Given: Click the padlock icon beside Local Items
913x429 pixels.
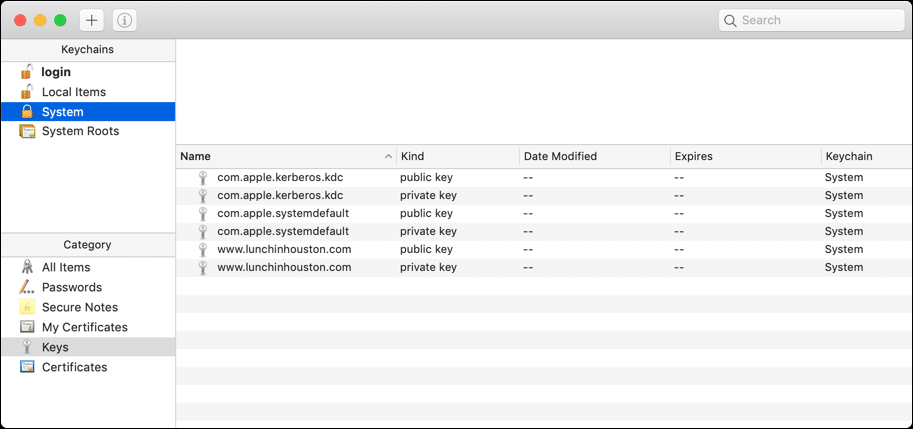Looking at the screenshot, I should click(x=27, y=92).
